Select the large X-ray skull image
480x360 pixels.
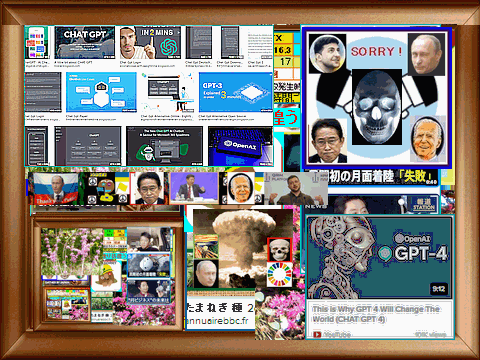tap(377, 107)
